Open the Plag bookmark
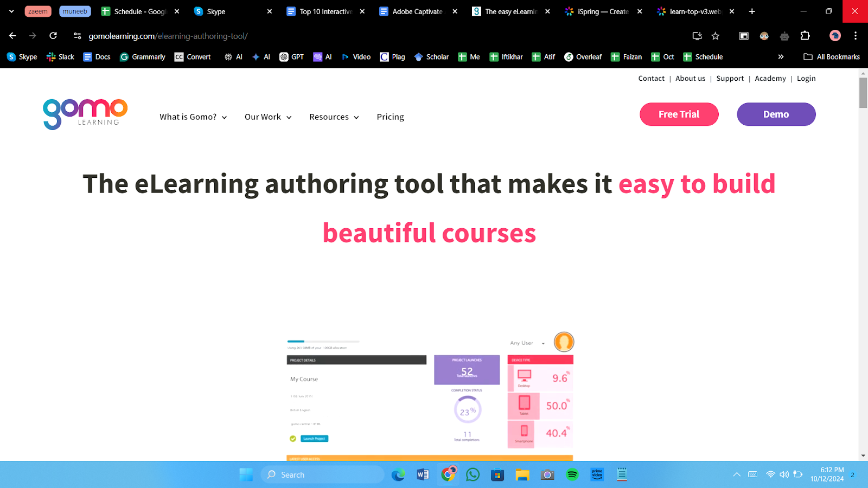The image size is (868, 488). pos(392,57)
